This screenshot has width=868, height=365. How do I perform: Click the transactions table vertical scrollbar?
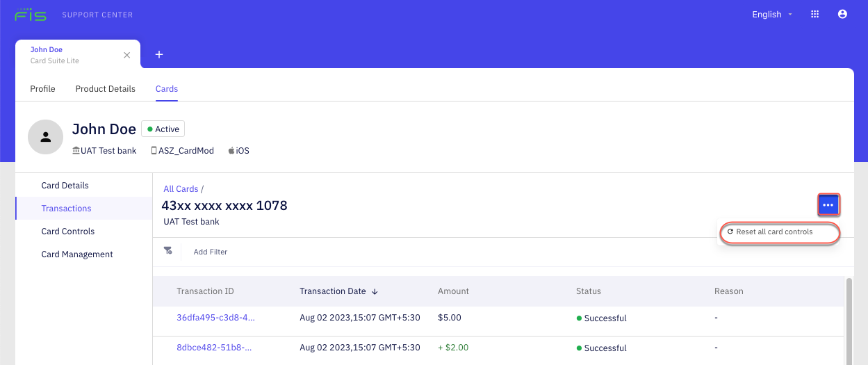(849, 320)
